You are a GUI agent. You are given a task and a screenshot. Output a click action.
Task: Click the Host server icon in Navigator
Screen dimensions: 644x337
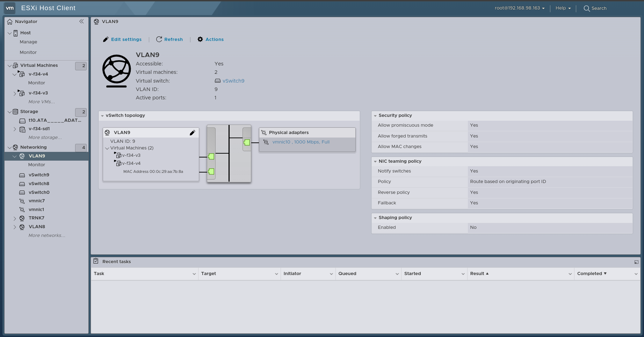[15, 33]
